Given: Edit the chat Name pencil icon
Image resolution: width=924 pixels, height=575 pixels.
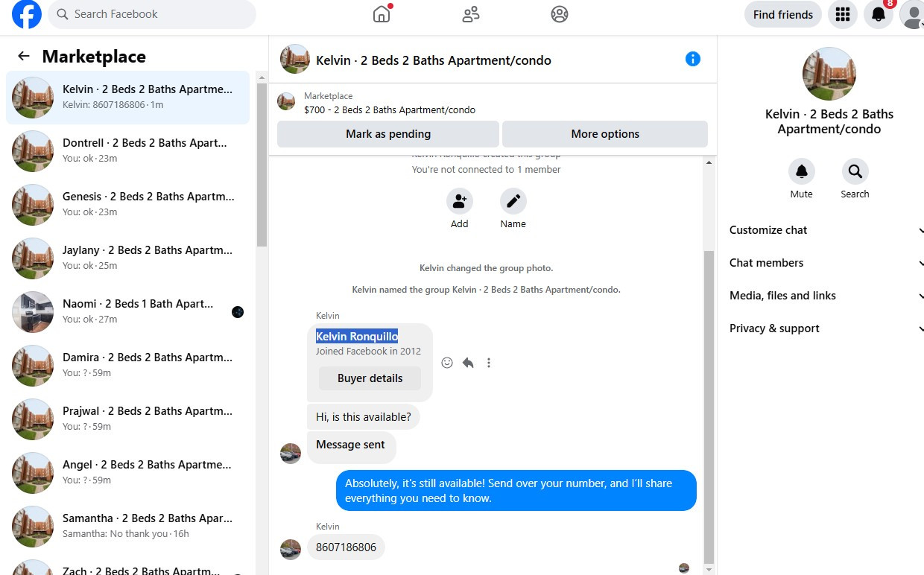Looking at the screenshot, I should point(513,201).
